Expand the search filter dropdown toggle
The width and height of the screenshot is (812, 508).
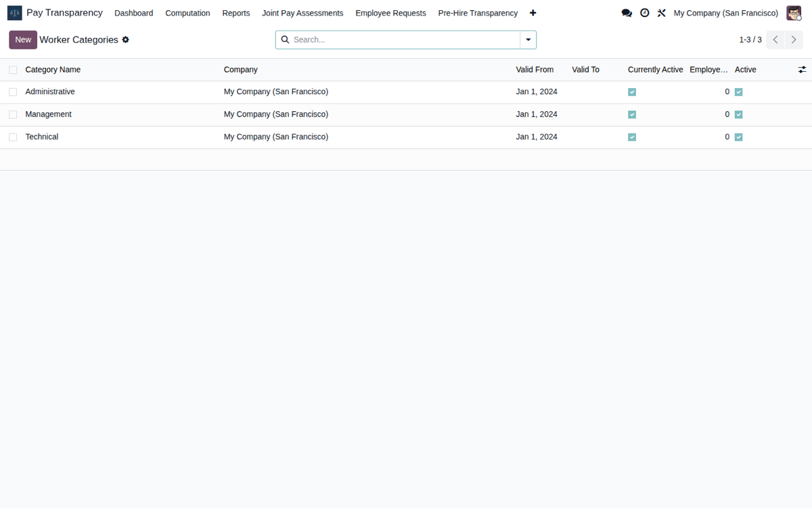tap(528, 40)
